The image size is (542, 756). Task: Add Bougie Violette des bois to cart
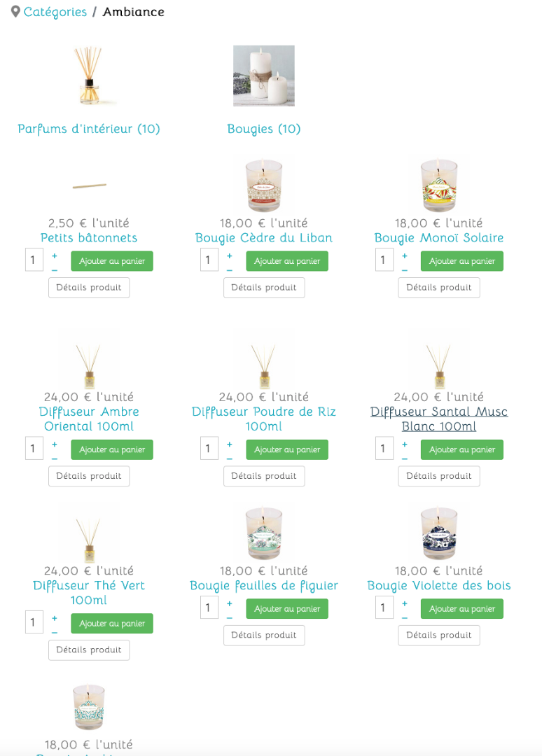(462, 608)
